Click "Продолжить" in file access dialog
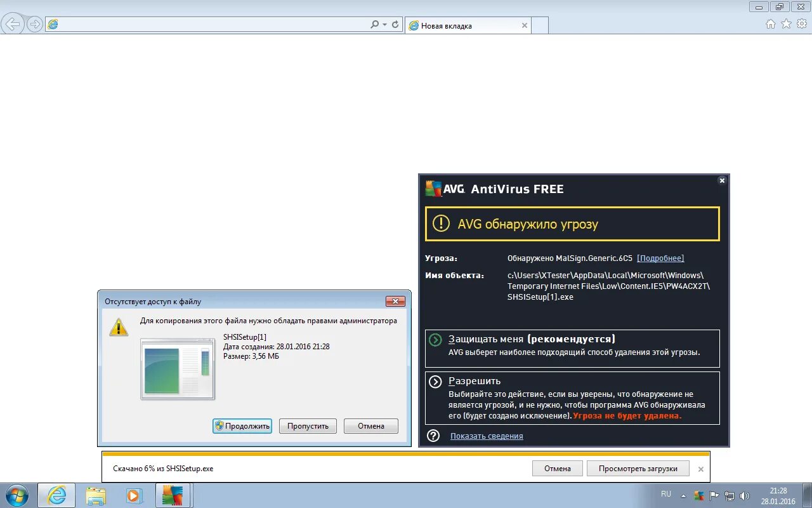This screenshot has width=812, height=508. [x=242, y=426]
